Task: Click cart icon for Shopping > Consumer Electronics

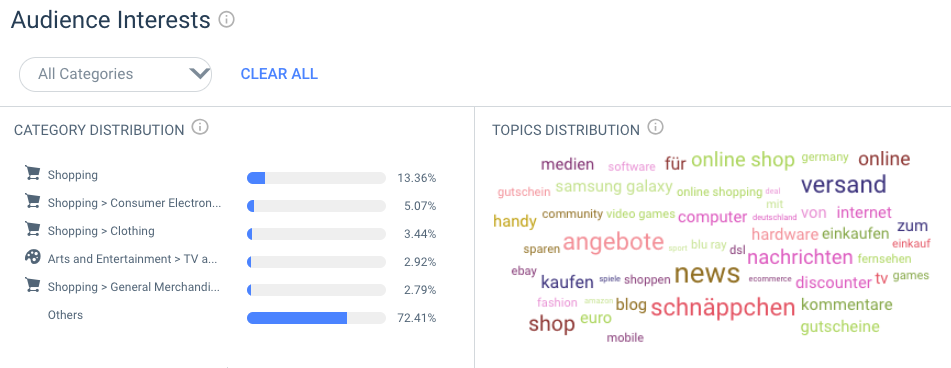Action: coord(32,201)
